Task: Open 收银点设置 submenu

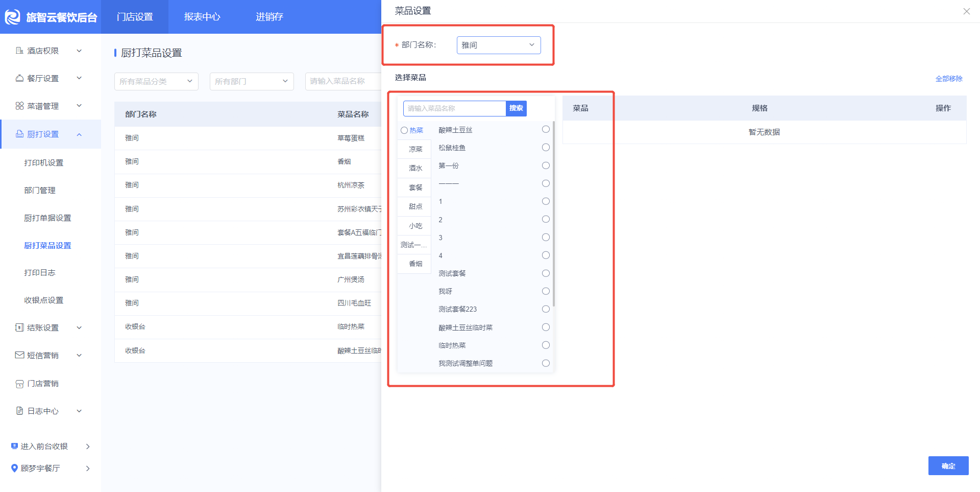Action: [x=44, y=300]
